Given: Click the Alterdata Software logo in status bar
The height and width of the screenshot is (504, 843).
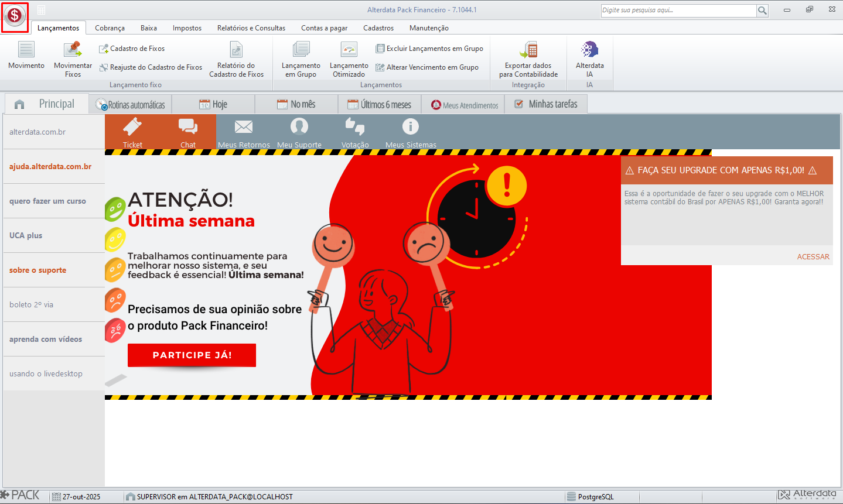Looking at the screenshot, I should click(807, 495).
